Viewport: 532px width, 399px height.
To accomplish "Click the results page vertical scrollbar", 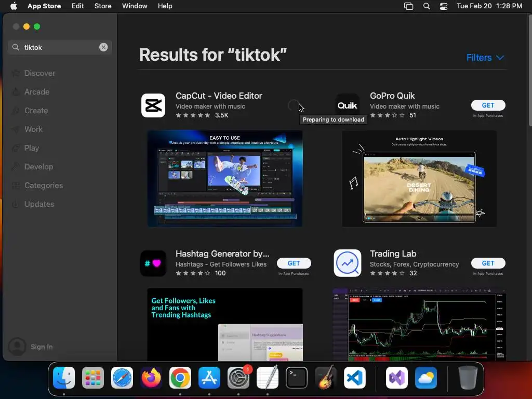I will click(530, 70).
